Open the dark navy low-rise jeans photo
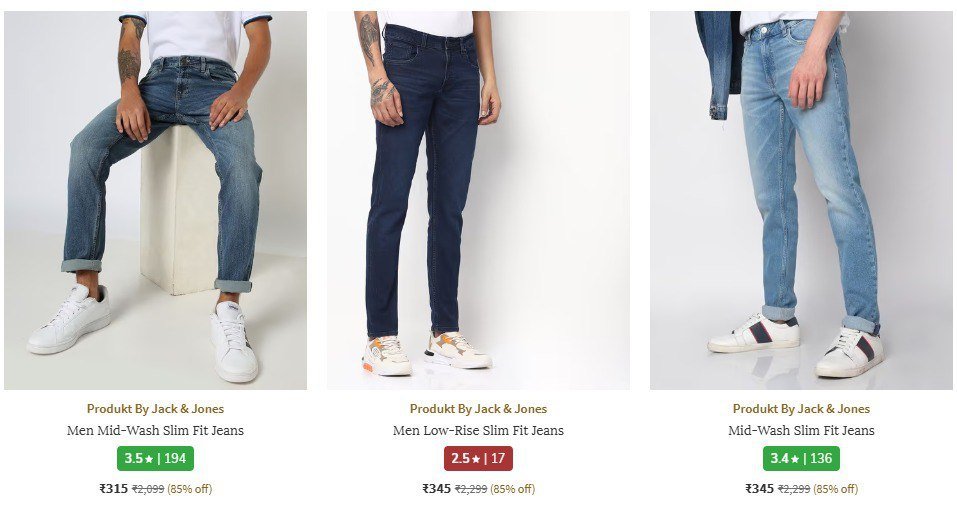This screenshot has height=522, width=957. pyautogui.click(x=478, y=200)
